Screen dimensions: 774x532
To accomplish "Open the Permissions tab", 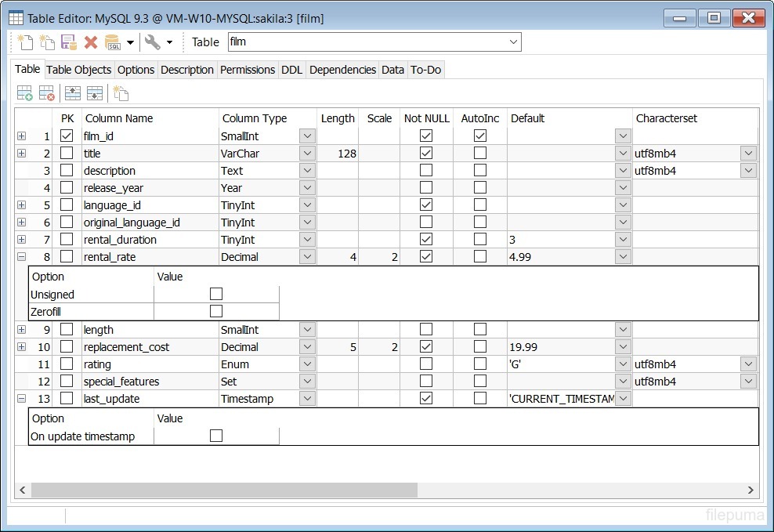I will pyautogui.click(x=248, y=70).
